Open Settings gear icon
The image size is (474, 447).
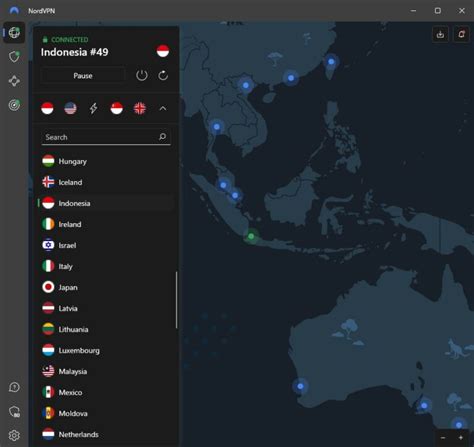[x=14, y=435]
